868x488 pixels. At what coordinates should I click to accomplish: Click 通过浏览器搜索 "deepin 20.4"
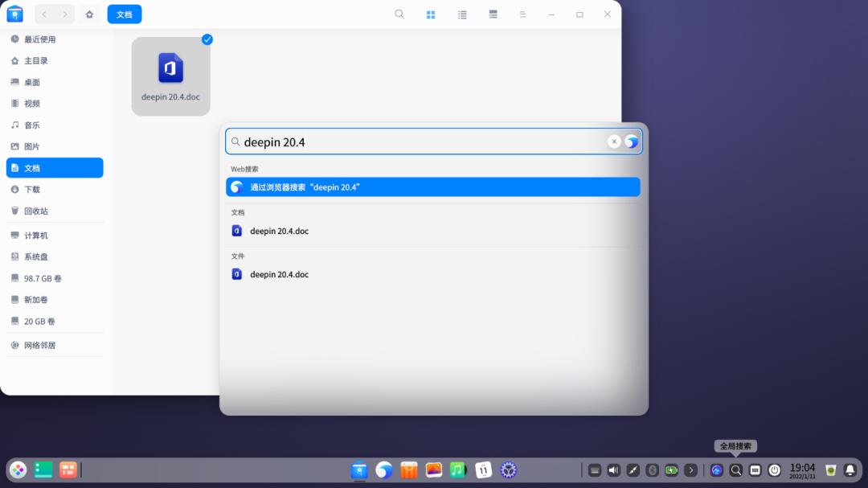pyautogui.click(x=433, y=187)
